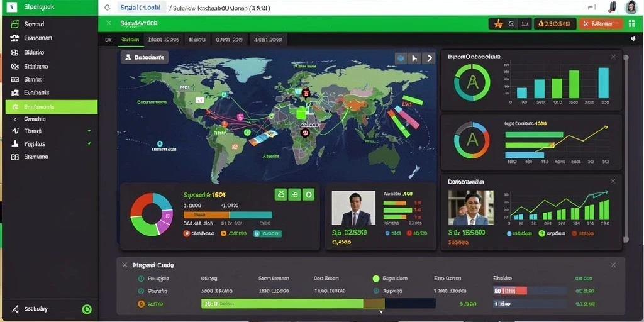
Task: Toggle the red legend dot under the suit portrait card
Action: pyautogui.click(x=409, y=233)
